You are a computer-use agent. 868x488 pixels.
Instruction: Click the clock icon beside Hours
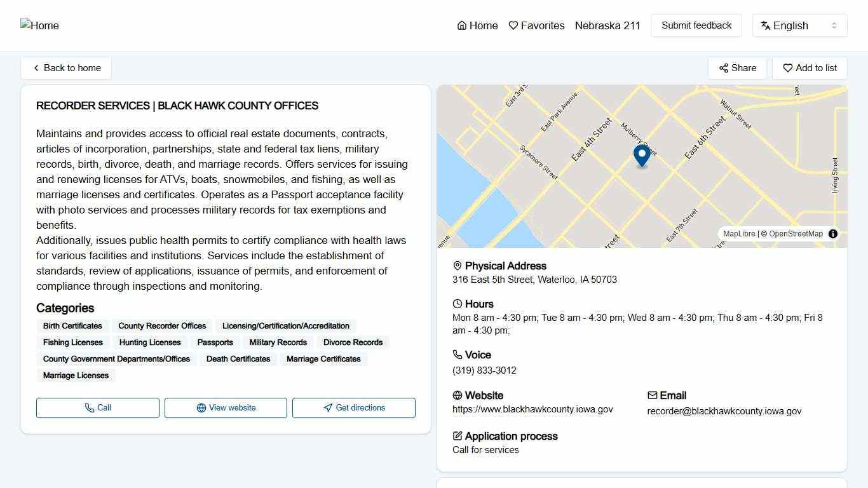tap(457, 304)
